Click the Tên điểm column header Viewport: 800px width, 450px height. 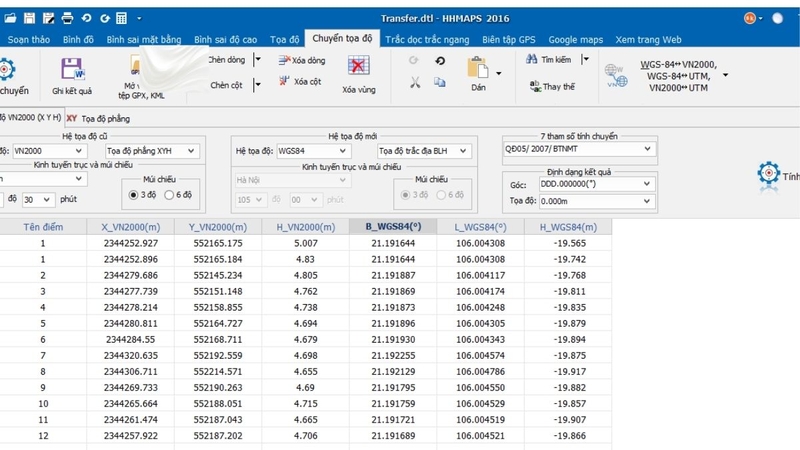(43, 227)
